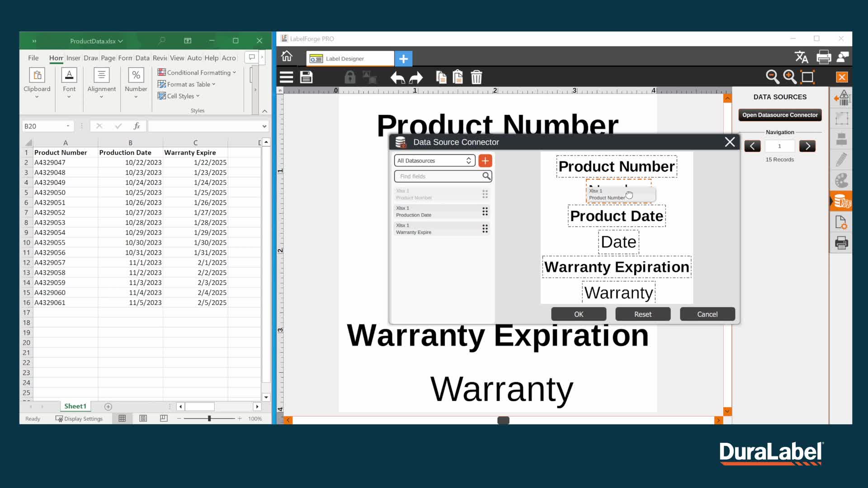Open the user account icon in LabelForge

pyautogui.click(x=843, y=57)
